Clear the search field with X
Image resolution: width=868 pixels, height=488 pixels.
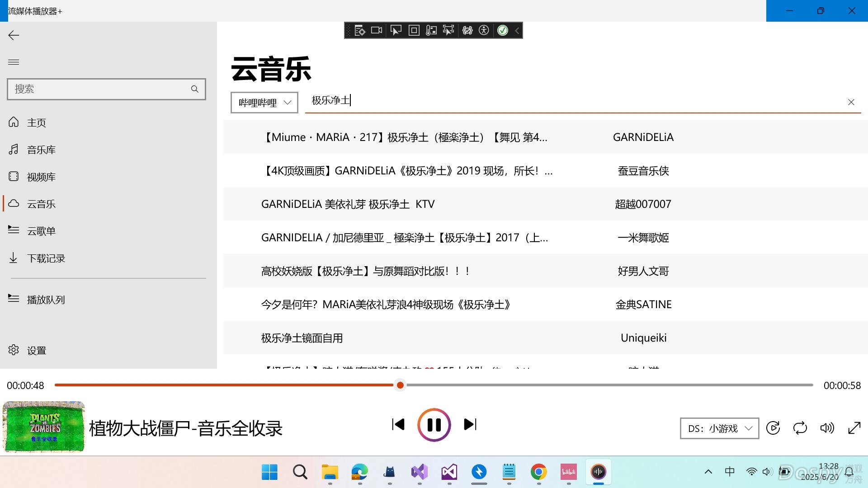(x=851, y=102)
